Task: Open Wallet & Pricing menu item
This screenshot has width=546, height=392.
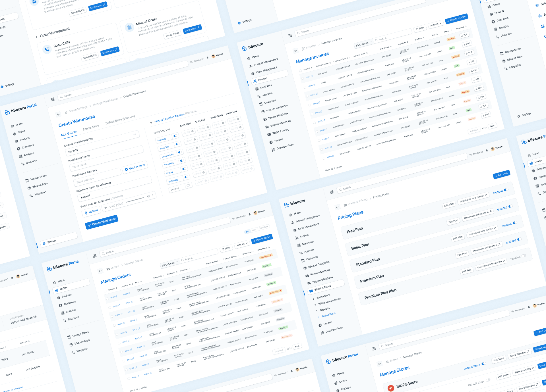Action: pos(322,288)
